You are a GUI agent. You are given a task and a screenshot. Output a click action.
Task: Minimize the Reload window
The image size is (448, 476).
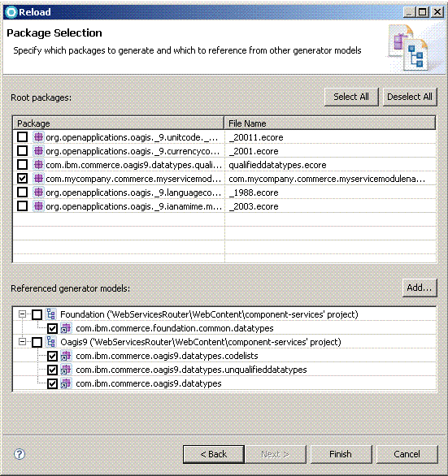point(410,12)
